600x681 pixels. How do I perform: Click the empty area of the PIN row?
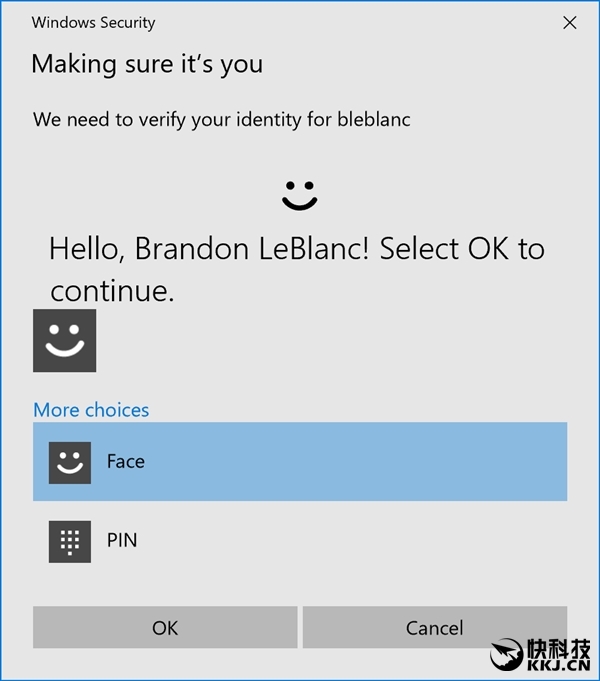click(x=380, y=541)
